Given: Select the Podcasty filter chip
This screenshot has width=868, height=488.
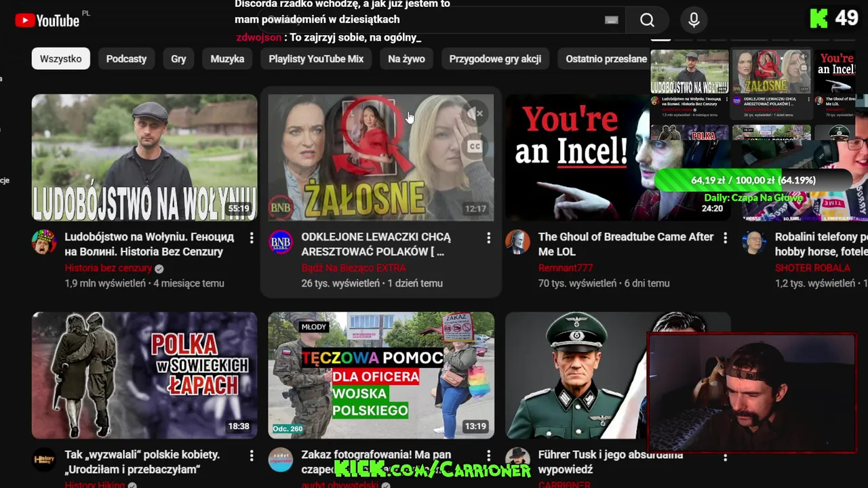Looking at the screenshot, I should coord(126,59).
